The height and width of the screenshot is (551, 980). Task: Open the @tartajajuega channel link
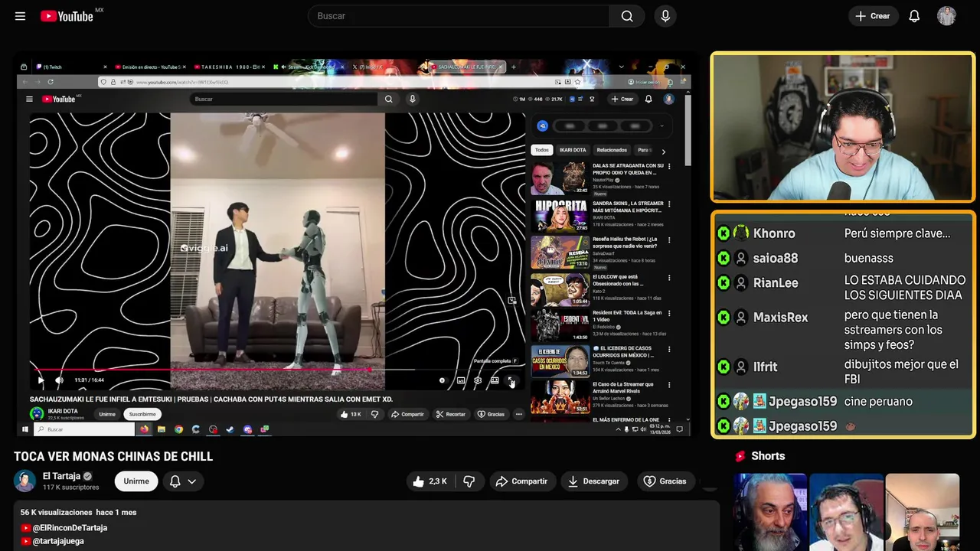(x=58, y=541)
